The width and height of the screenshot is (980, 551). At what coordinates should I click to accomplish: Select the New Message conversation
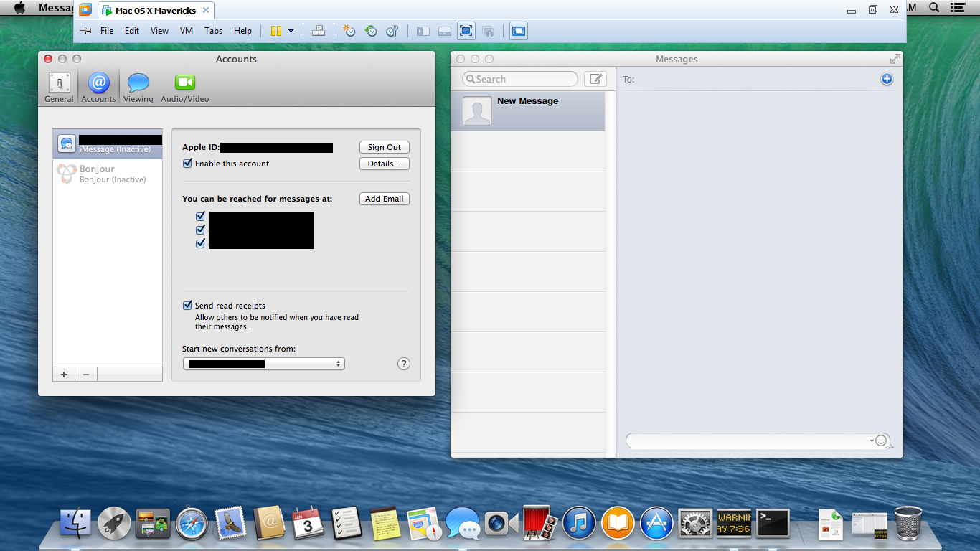tap(528, 111)
